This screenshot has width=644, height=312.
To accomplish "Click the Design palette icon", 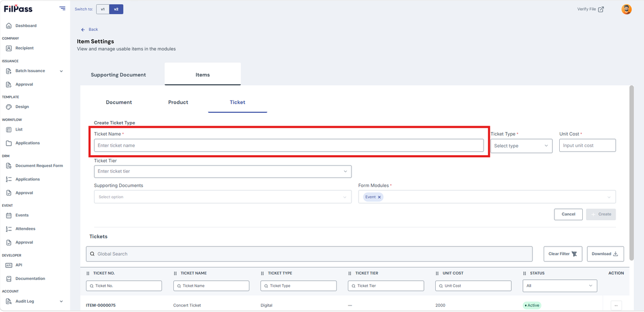I will point(9,107).
